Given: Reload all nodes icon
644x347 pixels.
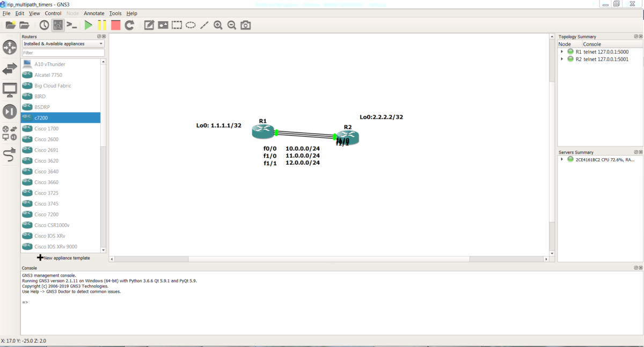Looking at the screenshot, I should tap(129, 25).
